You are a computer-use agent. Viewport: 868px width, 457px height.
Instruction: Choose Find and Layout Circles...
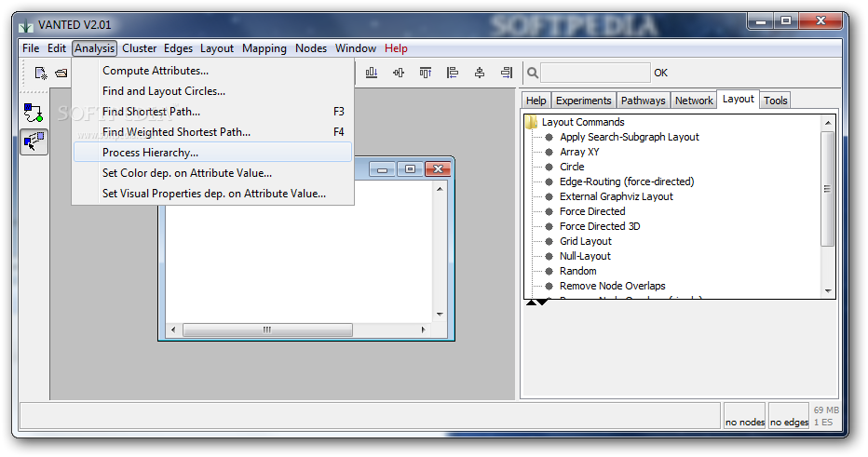(x=213, y=91)
